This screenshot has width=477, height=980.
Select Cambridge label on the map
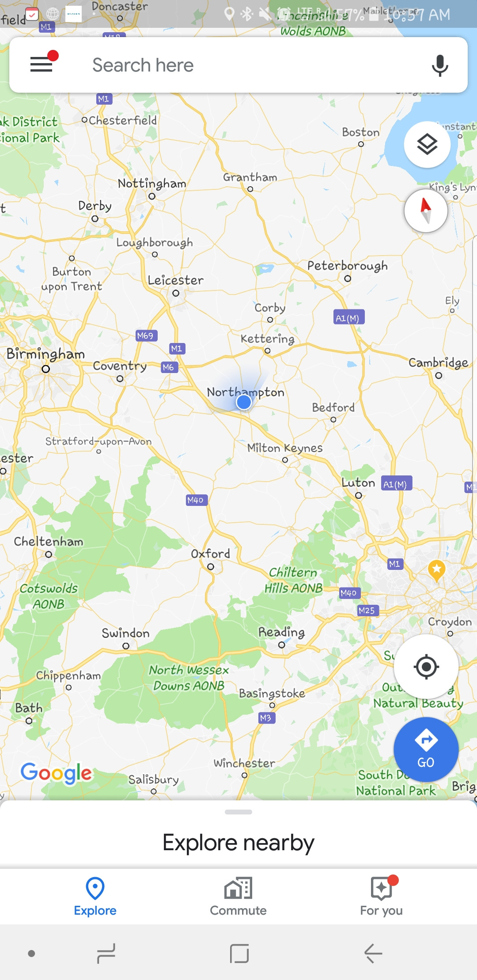pos(438,363)
